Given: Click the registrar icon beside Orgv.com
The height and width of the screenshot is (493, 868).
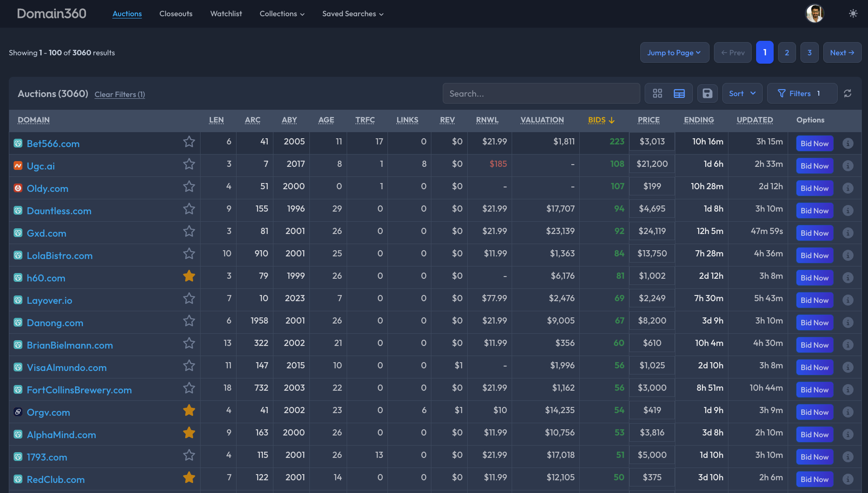Looking at the screenshot, I should 18,412.
